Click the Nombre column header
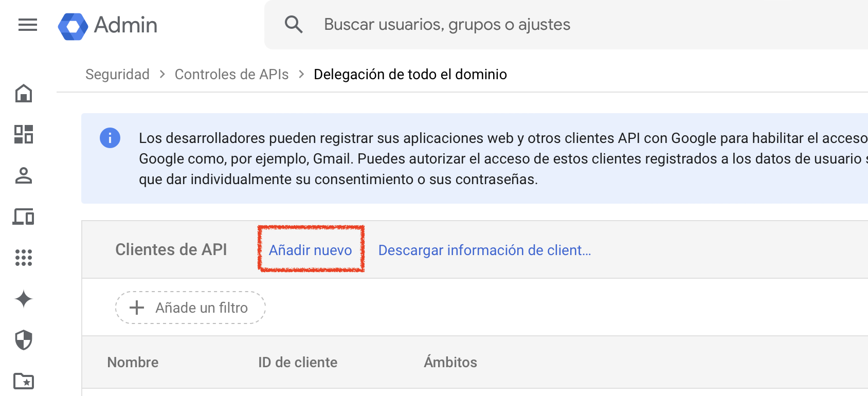The width and height of the screenshot is (868, 396). (x=133, y=362)
